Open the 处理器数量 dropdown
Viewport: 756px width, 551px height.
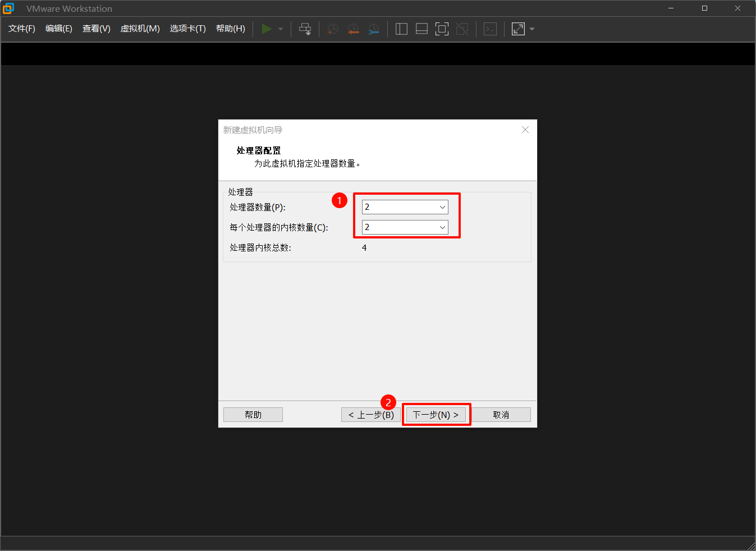(x=442, y=206)
